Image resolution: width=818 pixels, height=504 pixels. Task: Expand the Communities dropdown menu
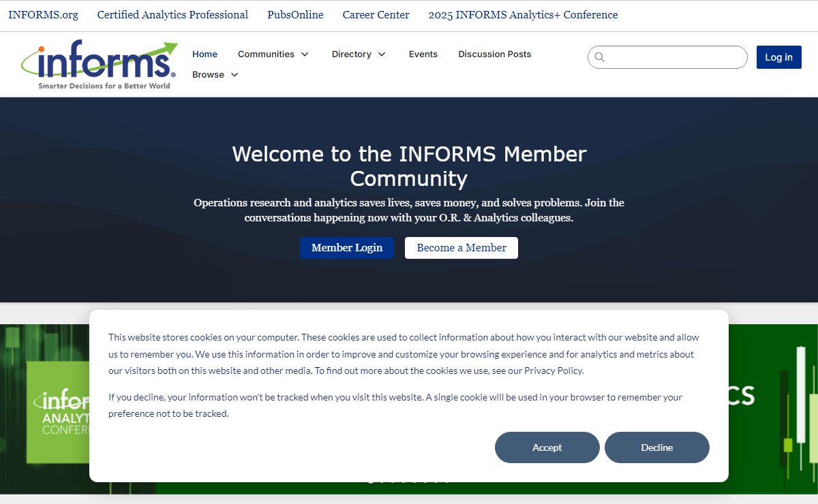(273, 54)
